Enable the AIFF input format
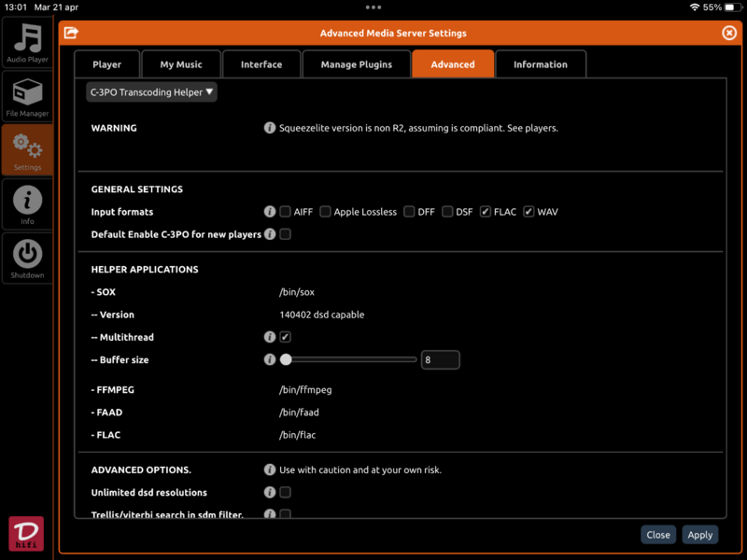This screenshot has width=747, height=560. coord(285,212)
